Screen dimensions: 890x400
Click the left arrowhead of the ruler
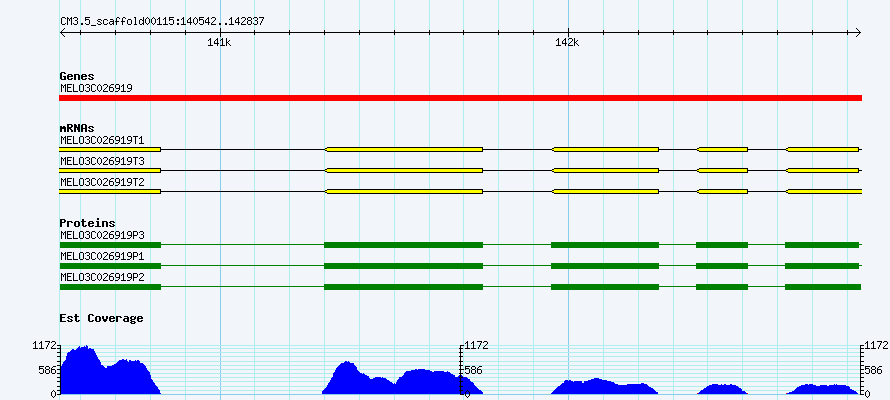pyautogui.click(x=62, y=33)
